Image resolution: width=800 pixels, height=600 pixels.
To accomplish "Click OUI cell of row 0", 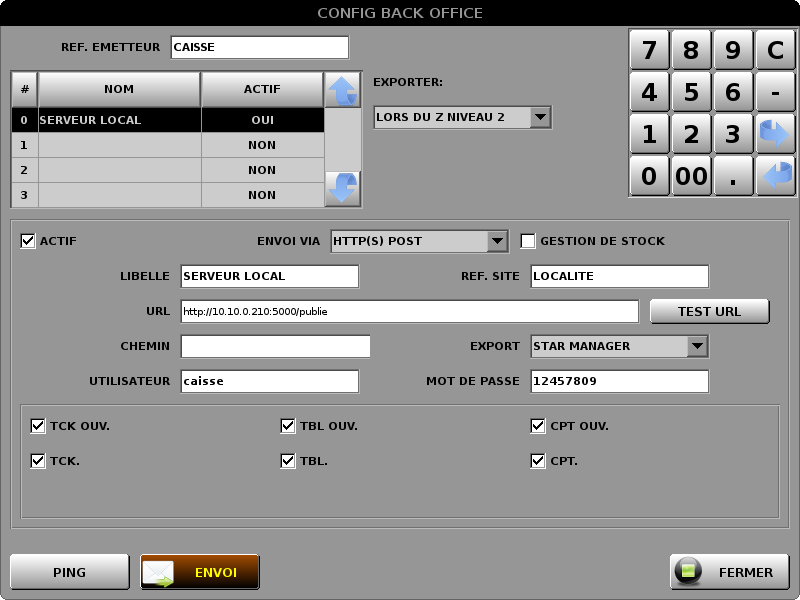I will point(263,120).
